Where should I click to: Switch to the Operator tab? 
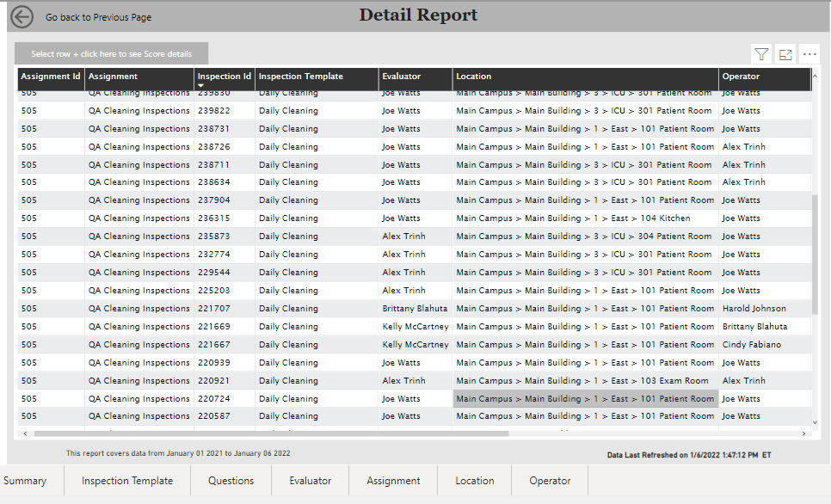(549, 481)
